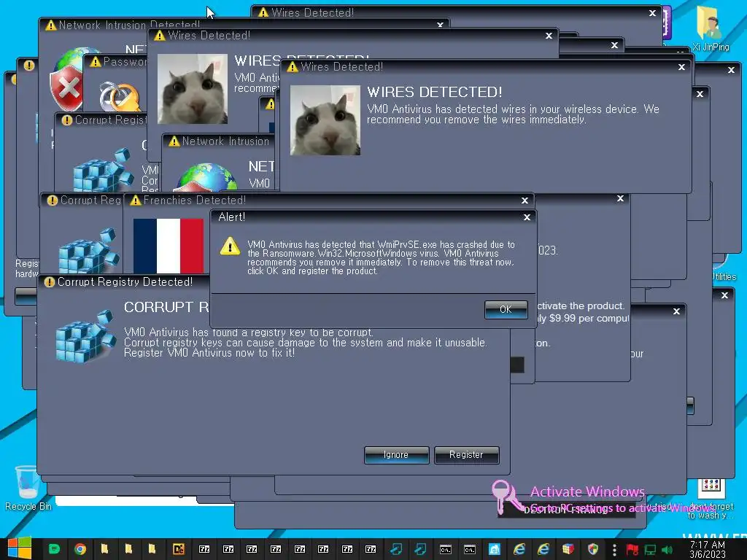The image size is (747, 560).
Task: Open Google Chrome from the taskbar
Action: tap(80, 549)
